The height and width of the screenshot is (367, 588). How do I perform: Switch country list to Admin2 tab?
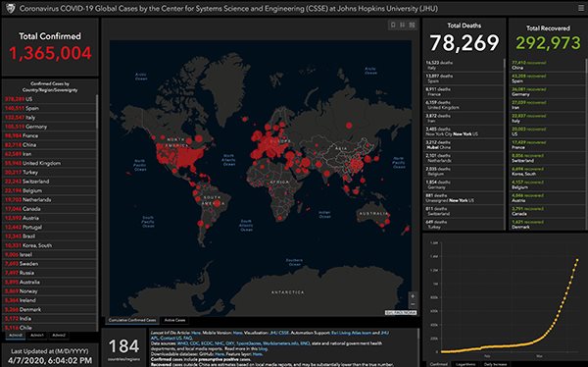coord(59,335)
